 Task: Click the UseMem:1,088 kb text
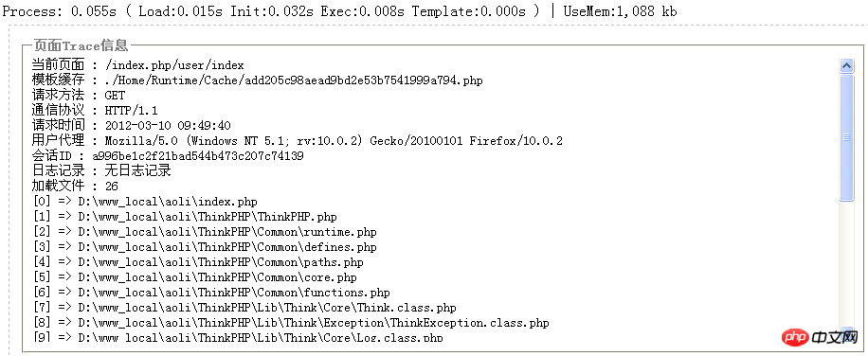tap(620, 11)
